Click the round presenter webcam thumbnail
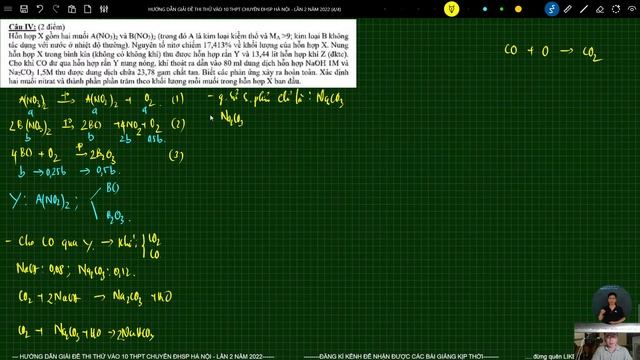640x360 pixels. tap(611, 304)
